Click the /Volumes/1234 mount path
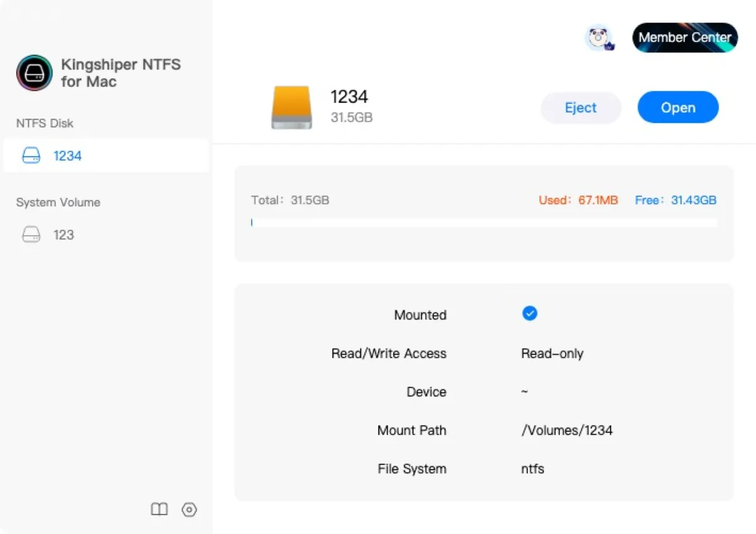This screenshot has width=756, height=534. [x=566, y=431]
